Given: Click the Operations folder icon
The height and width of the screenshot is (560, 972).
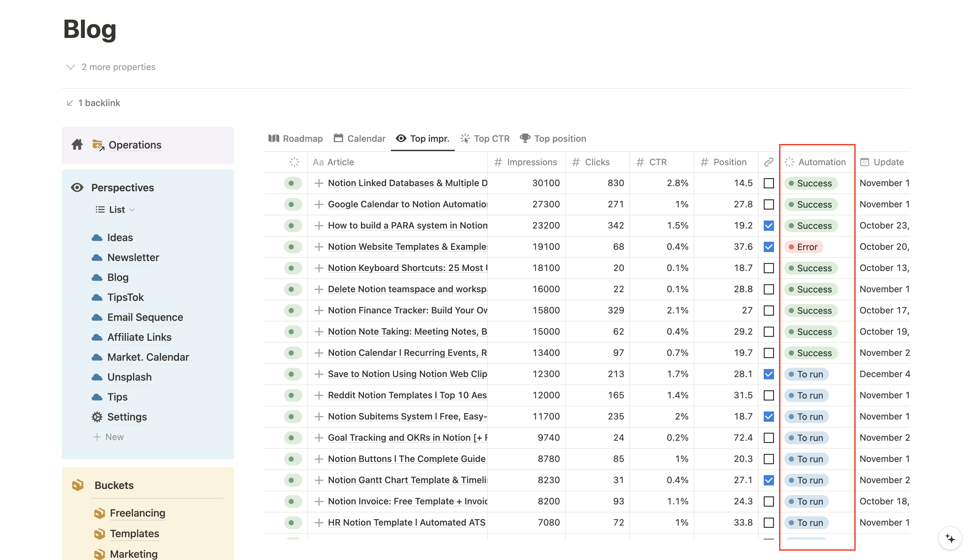Looking at the screenshot, I should click(x=98, y=145).
